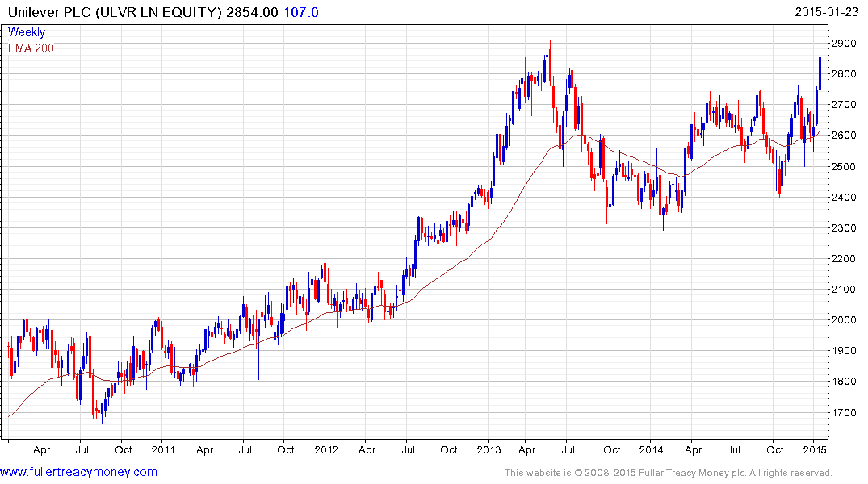Screen dimensions: 868x484
Task: Click the 2100 price axis label
Action: pos(844,290)
